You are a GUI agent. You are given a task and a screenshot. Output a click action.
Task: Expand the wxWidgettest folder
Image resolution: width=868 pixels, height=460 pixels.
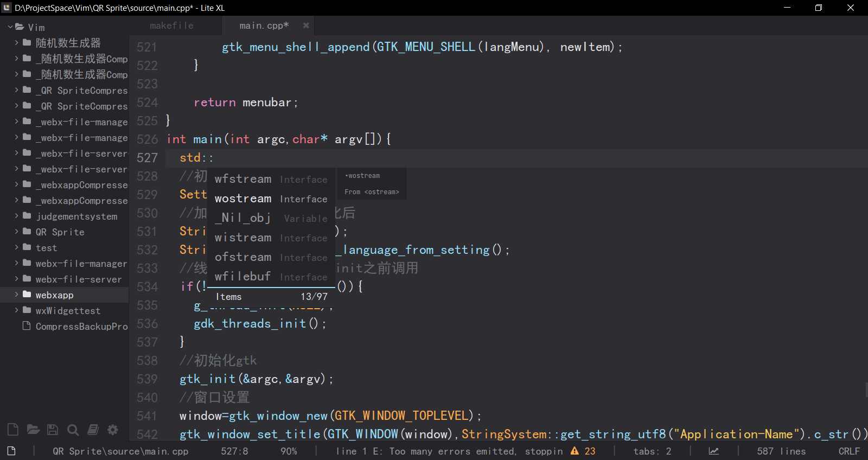click(x=68, y=311)
